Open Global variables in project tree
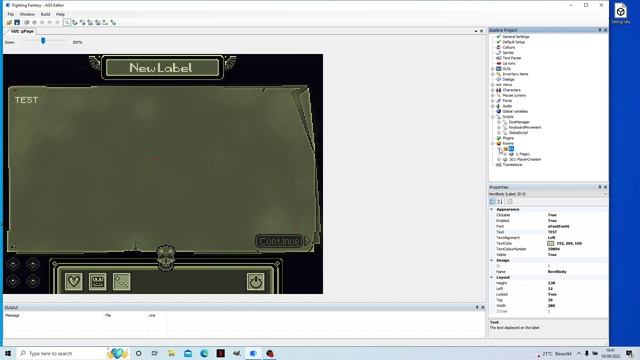Image resolution: width=640 pixels, height=360 pixels. pos(515,111)
